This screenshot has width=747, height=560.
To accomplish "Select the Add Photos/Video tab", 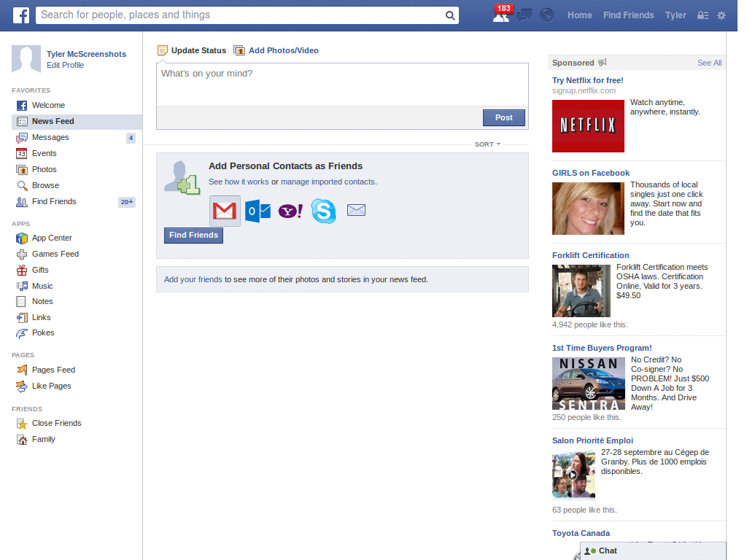I will pos(276,50).
